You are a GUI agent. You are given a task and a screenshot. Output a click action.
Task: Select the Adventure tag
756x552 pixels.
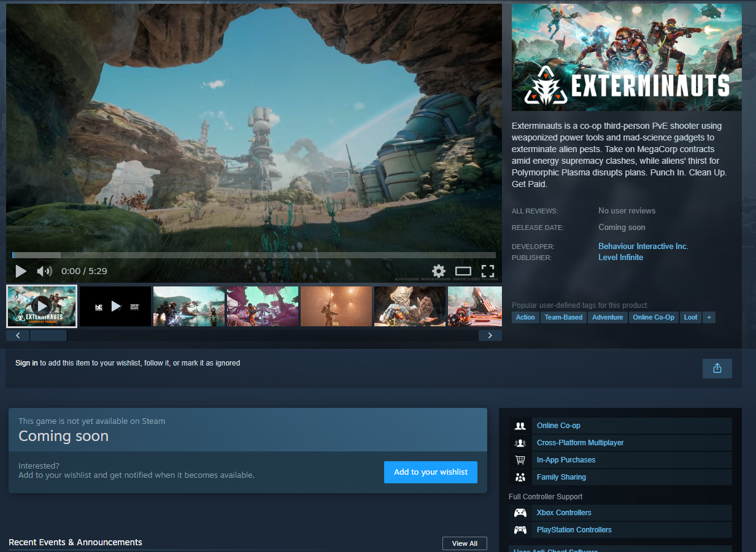pos(607,317)
